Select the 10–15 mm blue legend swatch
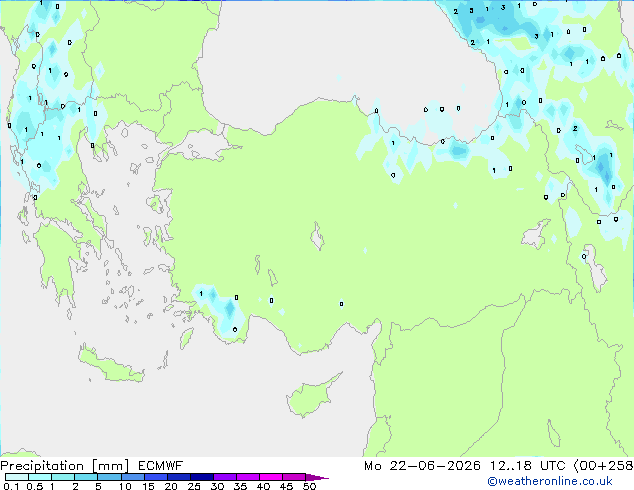Viewport: 634px width, 490px height. click(133, 477)
